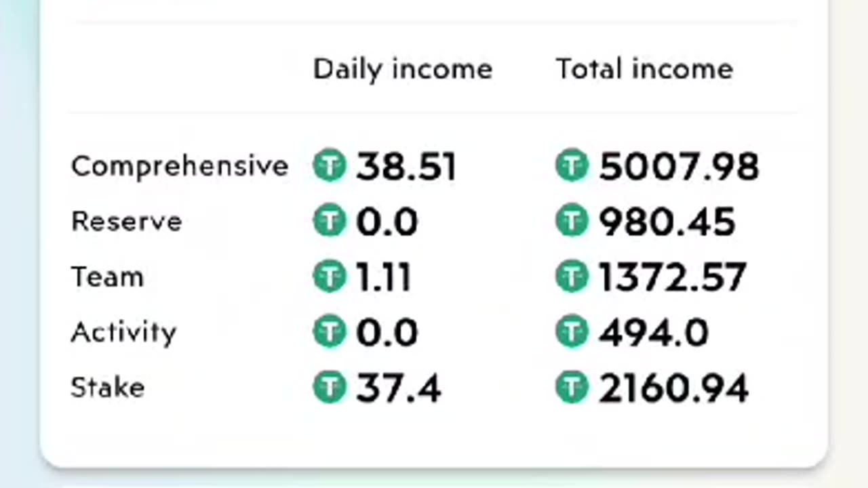Click the Tether icon beside Reserve daily income
868x488 pixels.
[x=330, y=222]
